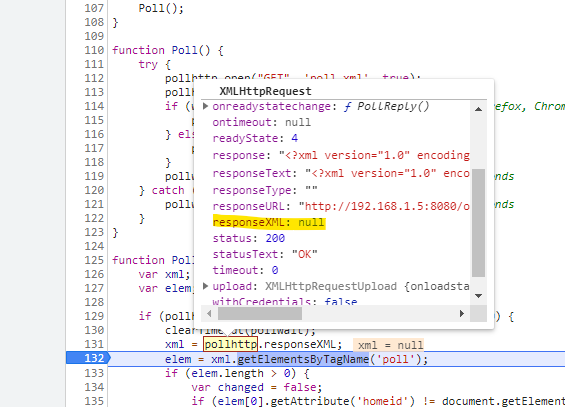Viewport: 565px width, 407px height.
Task: Click the popup's horizontal scroll right arrow
Action: pos(462,313)
